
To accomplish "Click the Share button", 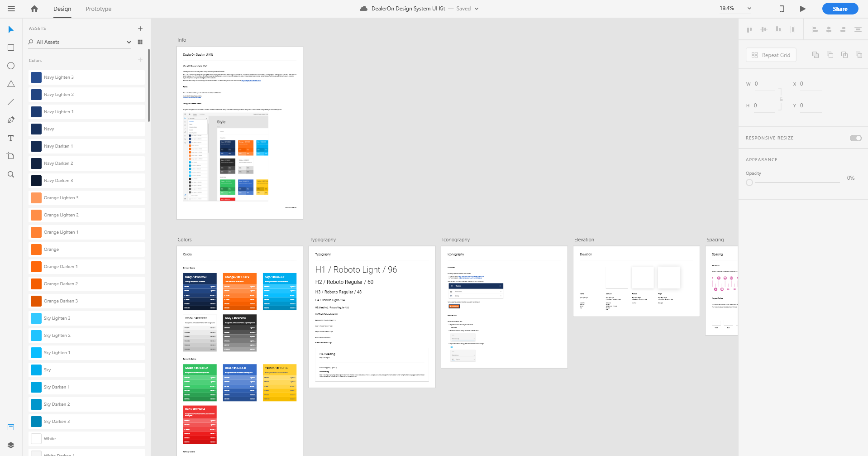I will pos(840,9).
